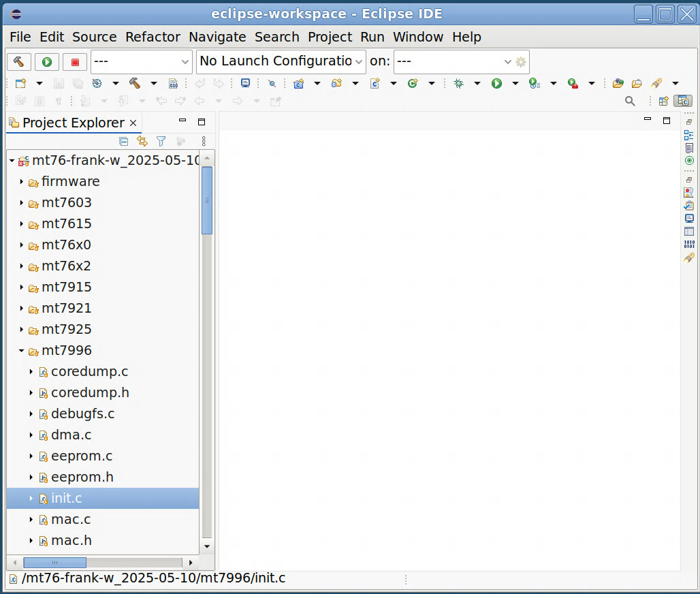Expand the coredump.c file node
Screen dimensions: 700x594
(31, 371)
